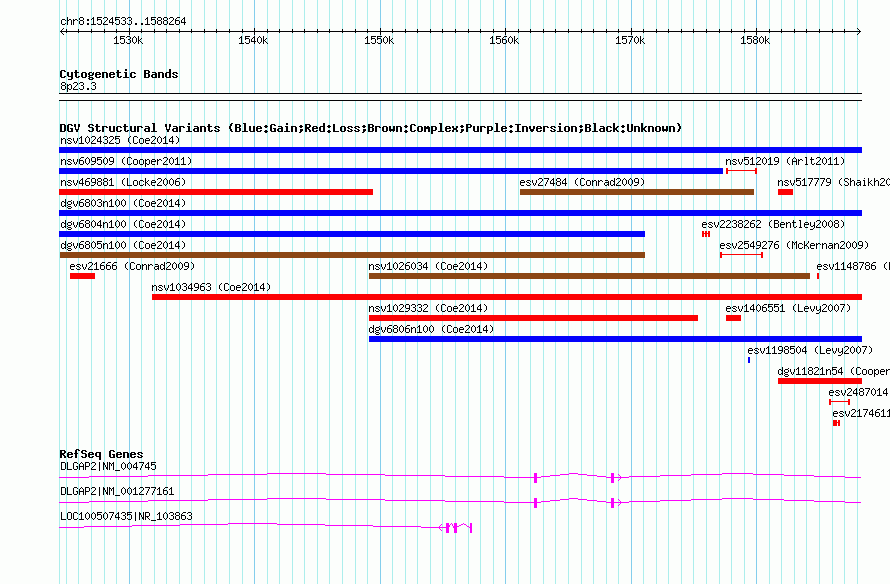This screenshot has width=890, height=584.
Task: Click the esv2487014 red interval marker
Action: [x=839, y=402]
